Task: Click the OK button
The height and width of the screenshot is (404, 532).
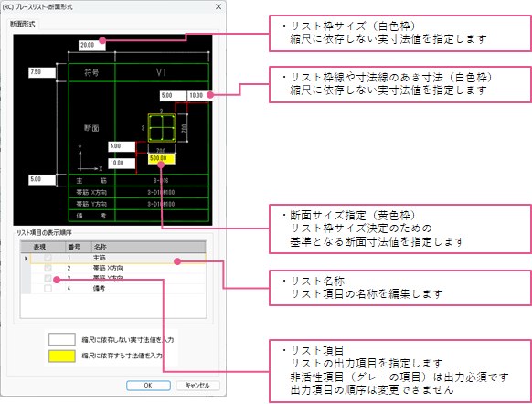Action: (x=148, y=386)
